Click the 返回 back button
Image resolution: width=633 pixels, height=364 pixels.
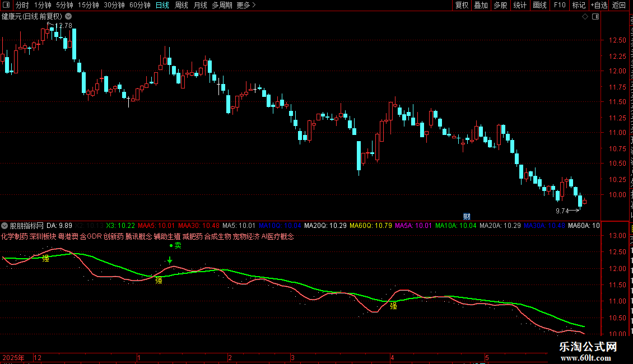tap(618, 5)
